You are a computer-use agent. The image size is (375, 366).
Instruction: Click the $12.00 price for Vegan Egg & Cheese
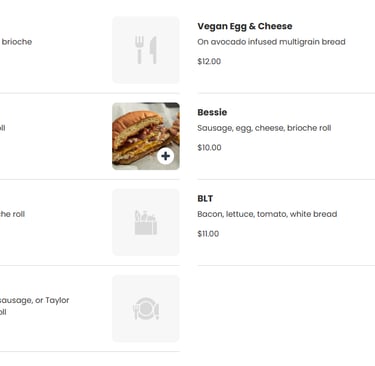pyautogui.click(x=209, y=61)
